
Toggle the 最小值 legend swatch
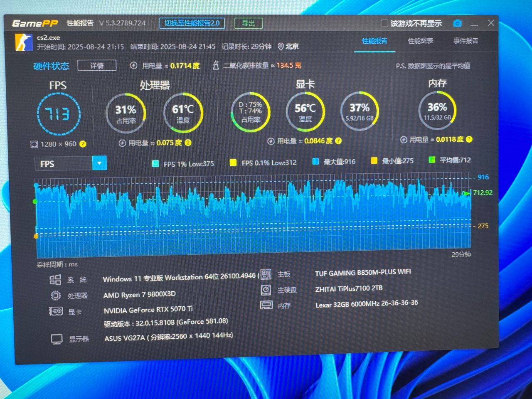point(374,160)
